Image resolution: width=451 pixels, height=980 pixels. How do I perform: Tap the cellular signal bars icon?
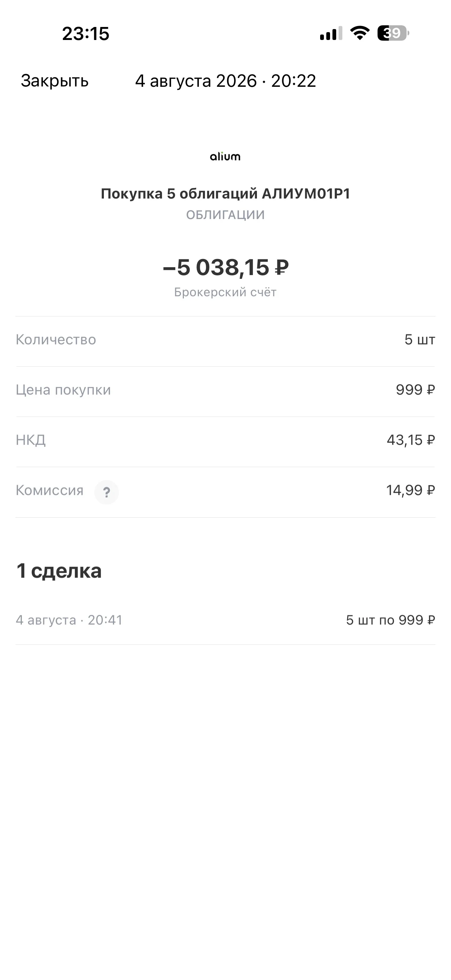click(x=331, y=33)
